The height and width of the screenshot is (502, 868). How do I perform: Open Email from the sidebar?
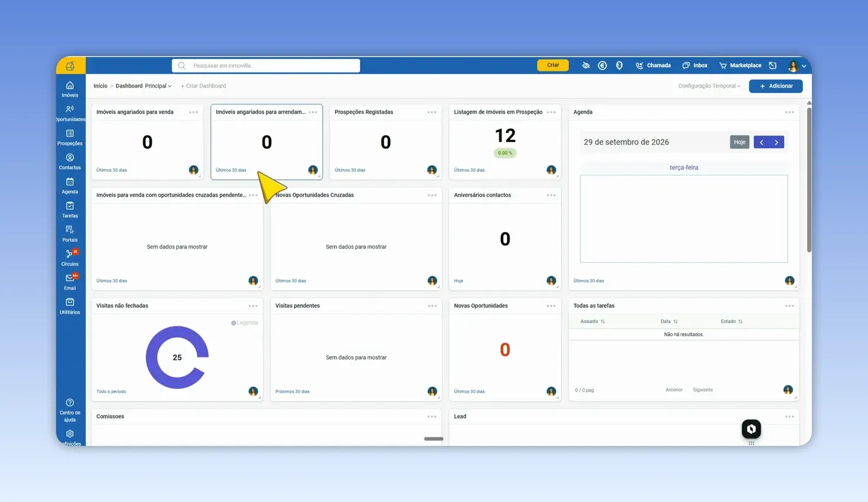coord(70,282)
